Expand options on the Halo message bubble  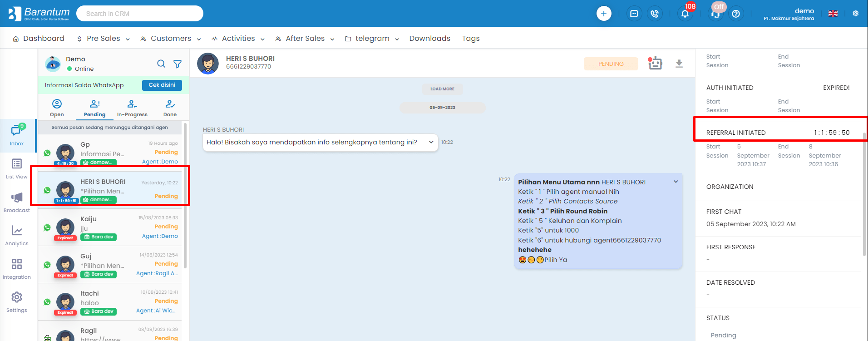click(x=431, y=142)
